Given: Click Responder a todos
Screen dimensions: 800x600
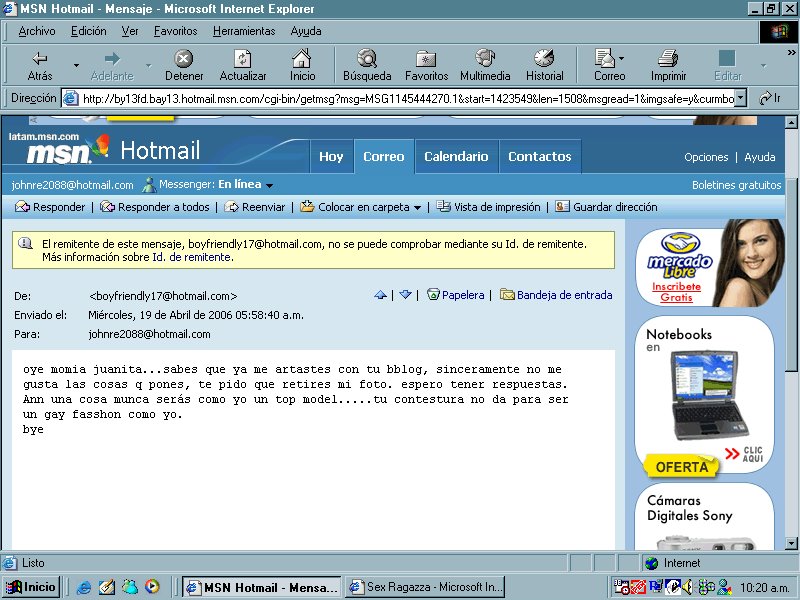Looking at the screenshot, I should pyautogui.click(x=155, y=207).
